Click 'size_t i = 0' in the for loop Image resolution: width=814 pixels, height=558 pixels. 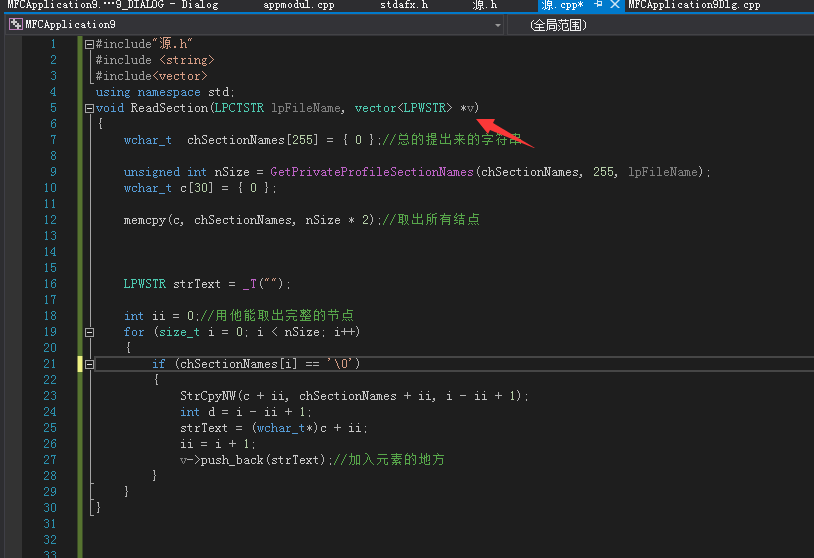(200, 332)
